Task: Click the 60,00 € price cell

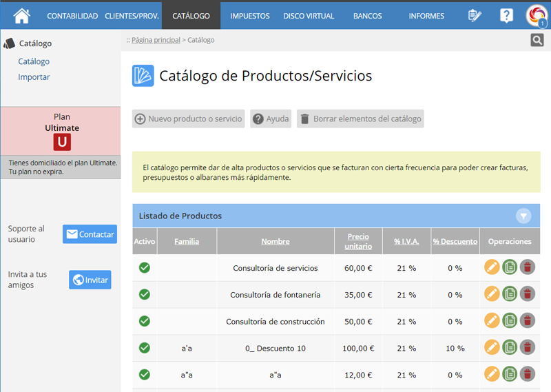Action: 358,268
